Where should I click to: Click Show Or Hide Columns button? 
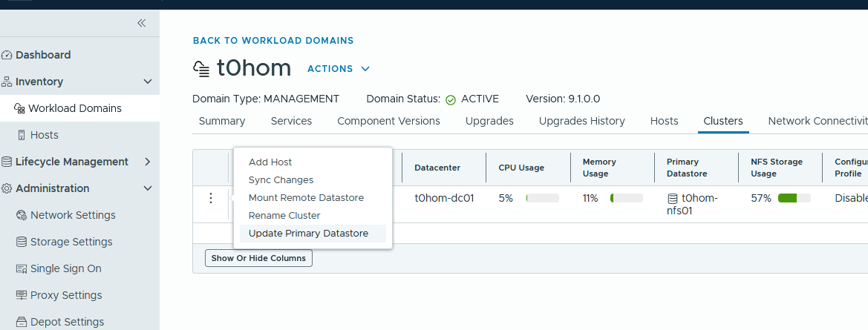[x=258, y=258]
